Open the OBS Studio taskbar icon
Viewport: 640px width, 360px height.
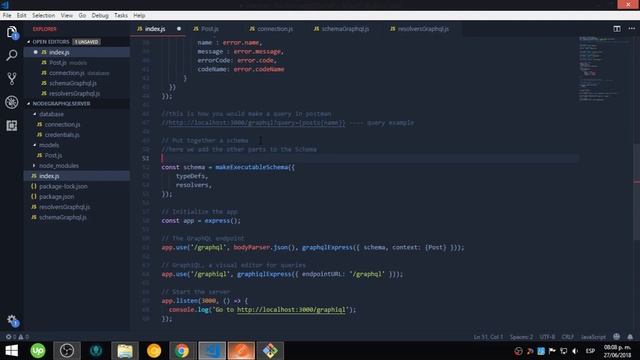click(x=67, y=351)
